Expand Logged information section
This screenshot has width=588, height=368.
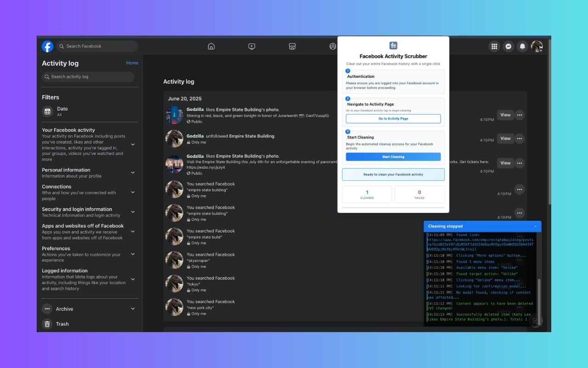[x=133, y=279]
